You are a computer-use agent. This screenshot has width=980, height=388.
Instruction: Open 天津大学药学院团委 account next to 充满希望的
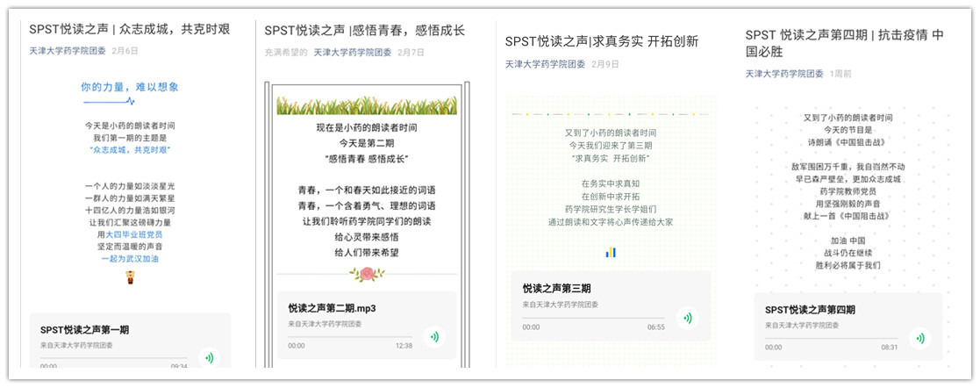tap(353, 53)
